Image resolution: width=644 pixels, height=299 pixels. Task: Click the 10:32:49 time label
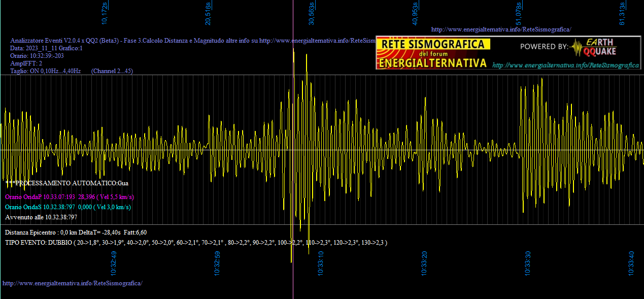tap(114, 263)
